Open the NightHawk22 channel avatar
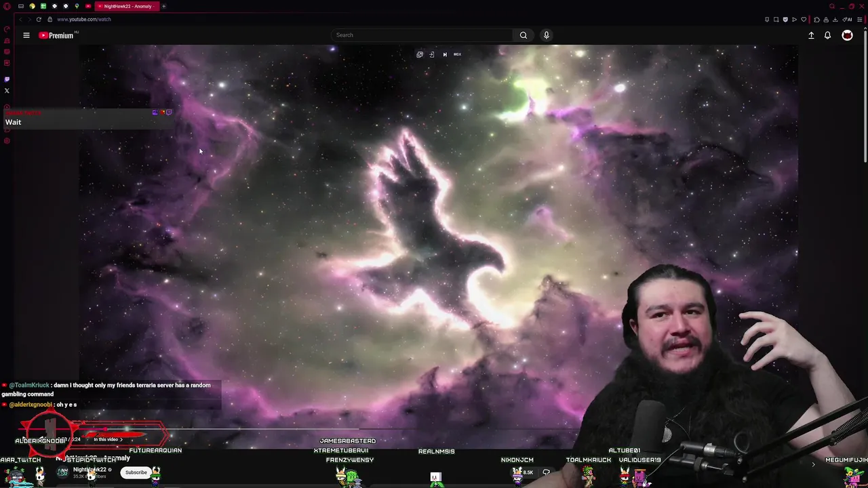868x488 pixels. point(62,472)
